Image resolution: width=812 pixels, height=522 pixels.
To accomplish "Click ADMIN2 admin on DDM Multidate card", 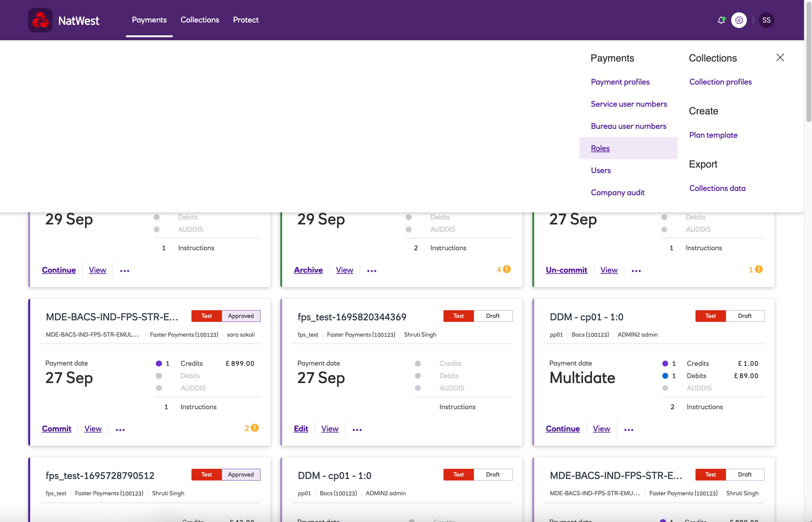I will [x=637, y=335].
